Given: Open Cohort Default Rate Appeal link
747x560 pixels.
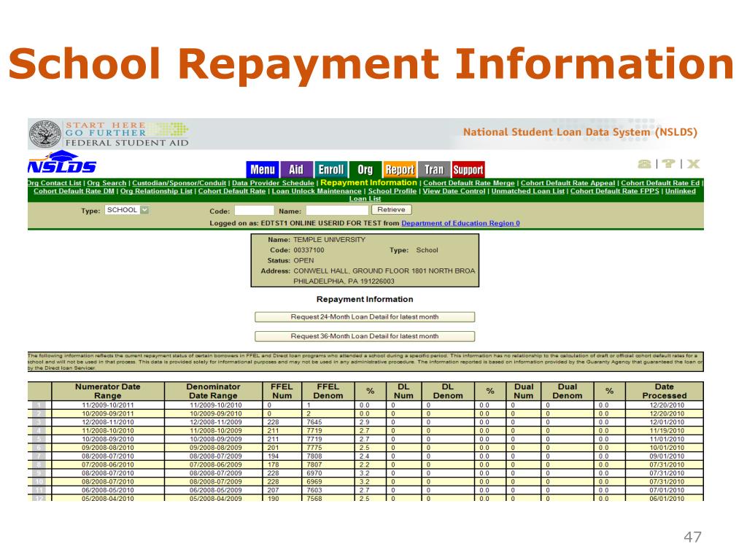Looking at the screenshot, I should coord(568,183).
